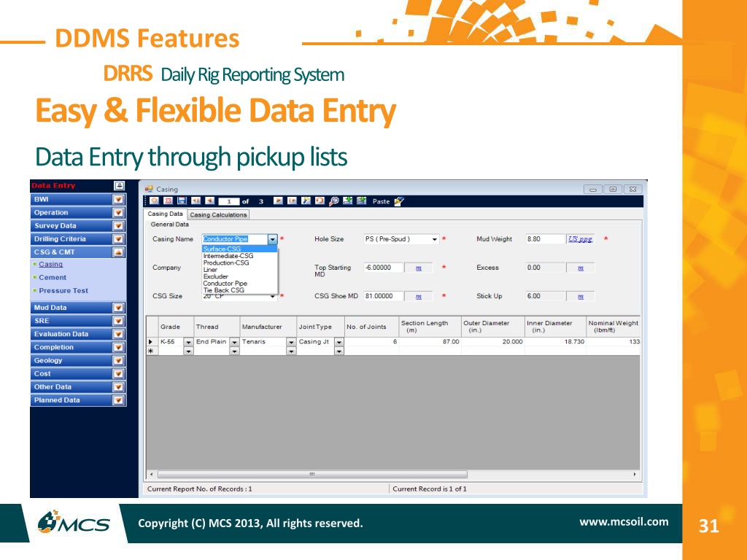
Task: Choose Excluder from the list
Action: (x=239, y=276)
